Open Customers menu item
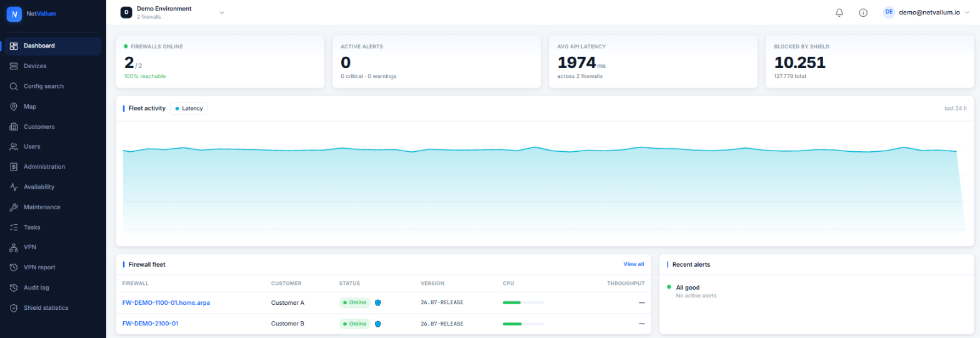980x338 pixels. click(53, 127)
